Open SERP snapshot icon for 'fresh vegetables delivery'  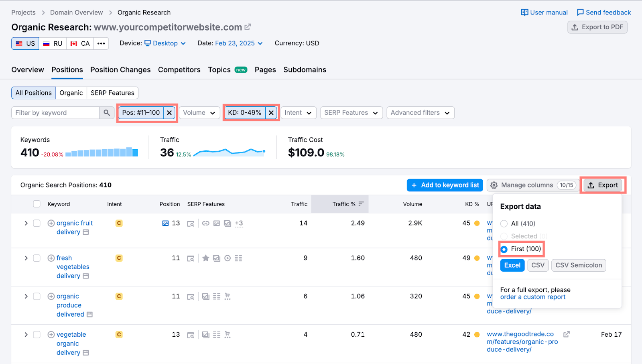coord(191,258)
